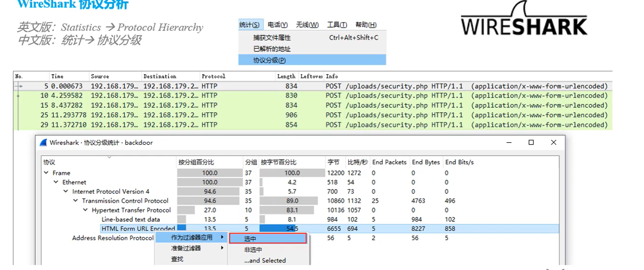644x270 pixels.
Task: Collapse the Internet Protocol Version 4 arrow
Action: (66, 191)
